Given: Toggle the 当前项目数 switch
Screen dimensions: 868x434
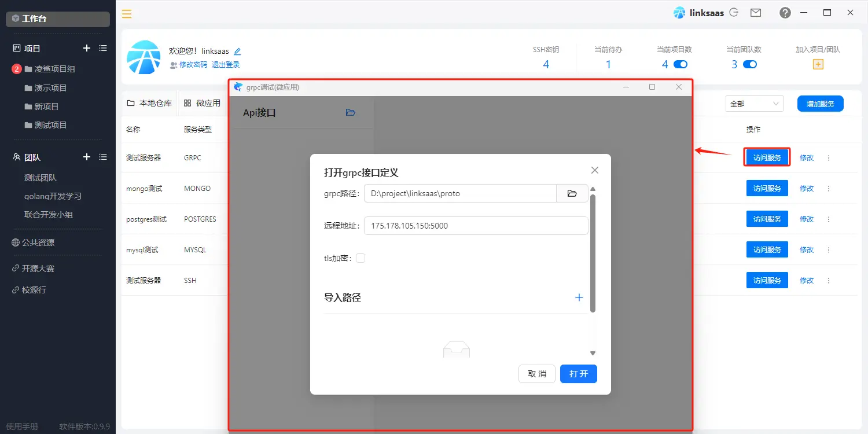Looking at the screenshot, I should [681, 64].
